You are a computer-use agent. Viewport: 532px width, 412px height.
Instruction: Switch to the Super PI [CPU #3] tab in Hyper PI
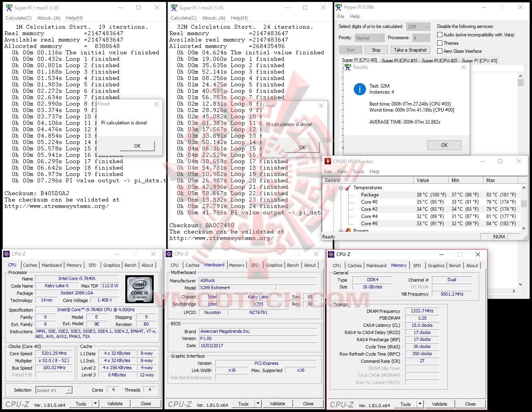point(480,60)
